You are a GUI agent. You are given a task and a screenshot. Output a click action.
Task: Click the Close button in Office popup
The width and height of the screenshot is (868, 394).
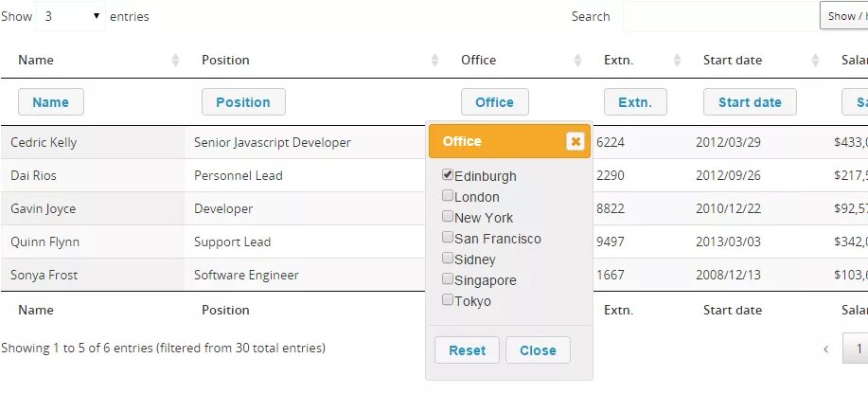coord(538,350)
